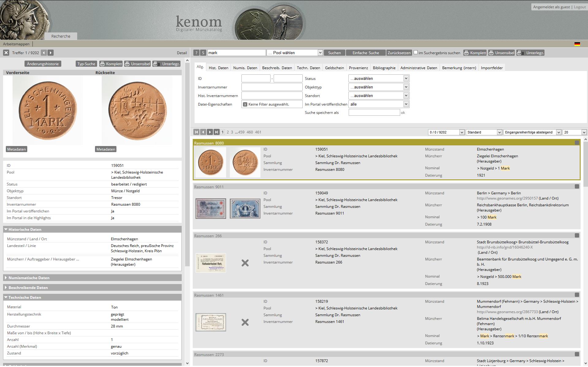Screen dimensions: 588x367
Task: Switch to Einfache Suche
Action: coord(366,53)
